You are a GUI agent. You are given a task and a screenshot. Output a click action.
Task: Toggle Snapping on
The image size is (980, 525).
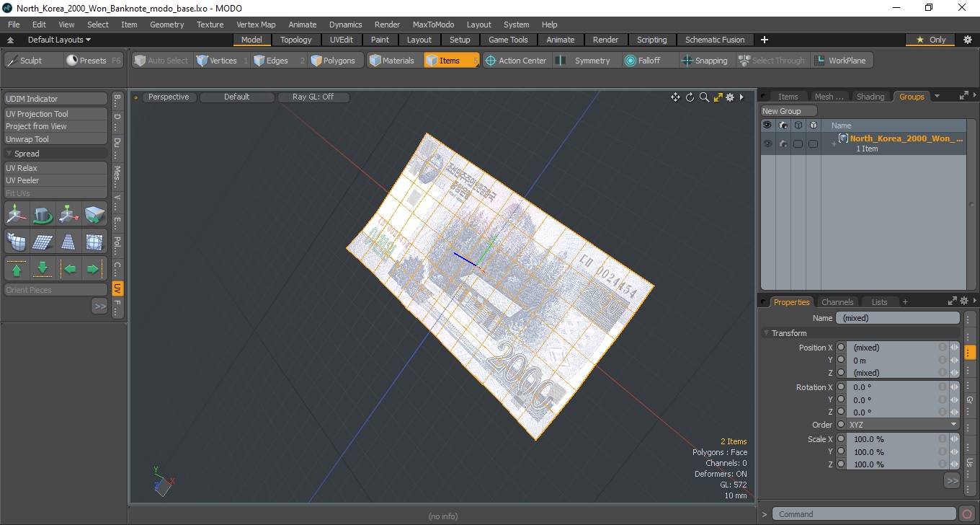705,61
